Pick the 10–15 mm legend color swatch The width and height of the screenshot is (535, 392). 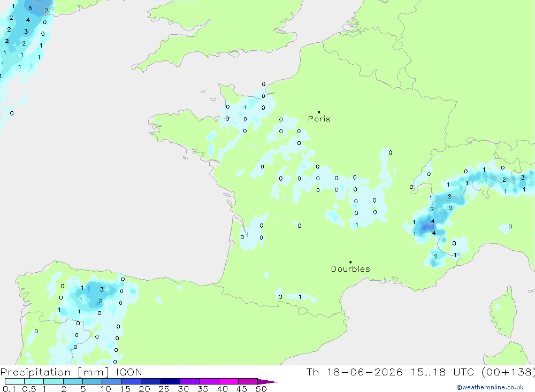pos(112,381)
